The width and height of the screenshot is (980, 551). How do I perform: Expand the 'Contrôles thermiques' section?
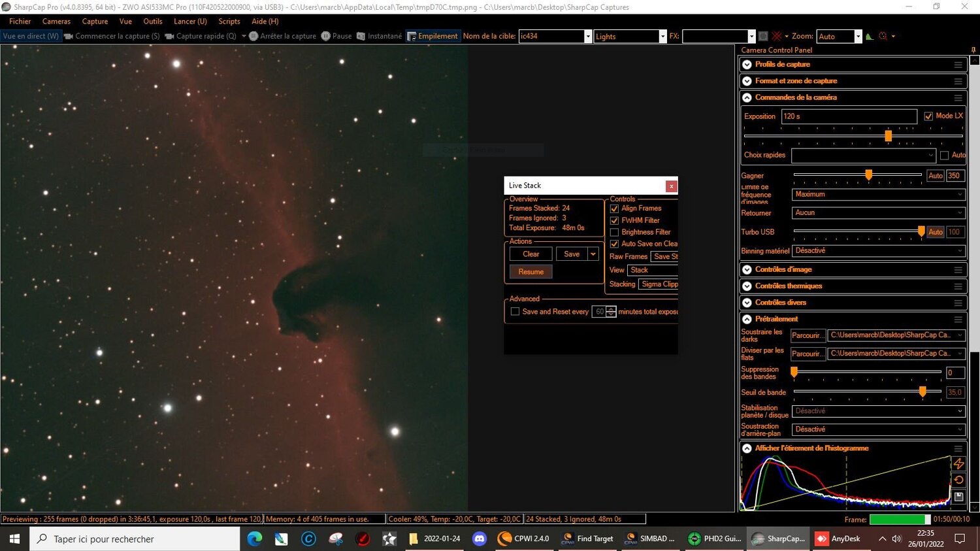[747, 286]
